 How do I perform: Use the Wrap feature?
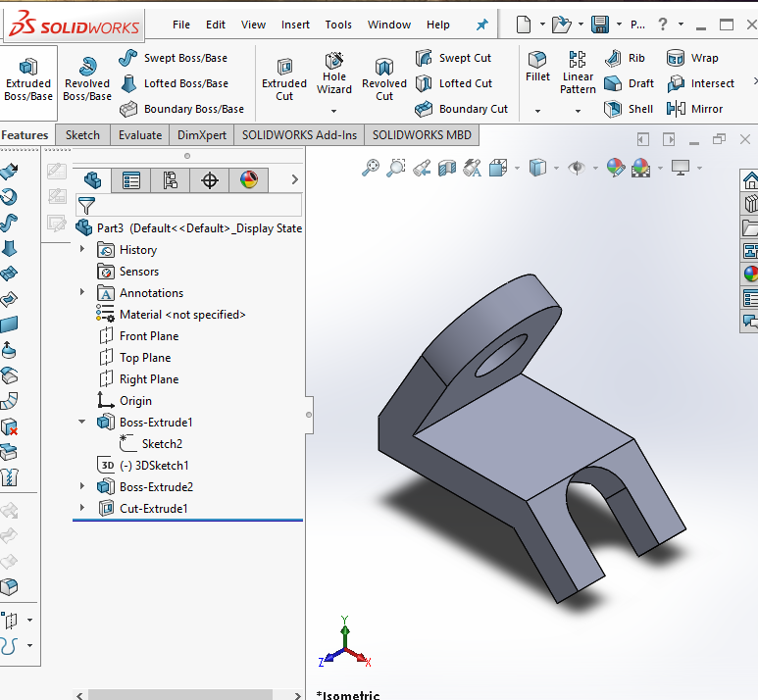pyautogui.click(x=692, y=58)
